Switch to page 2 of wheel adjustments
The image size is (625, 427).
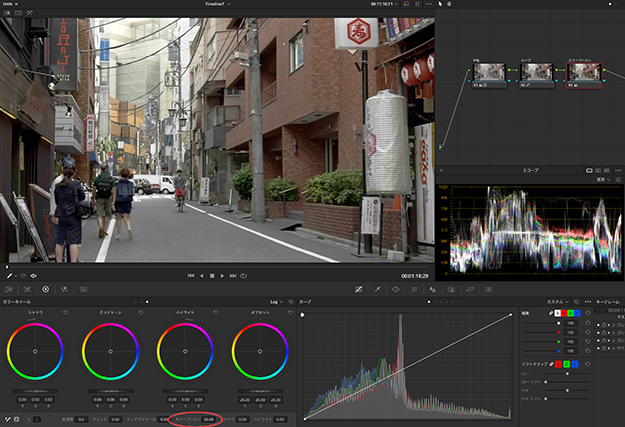[37, 419]
